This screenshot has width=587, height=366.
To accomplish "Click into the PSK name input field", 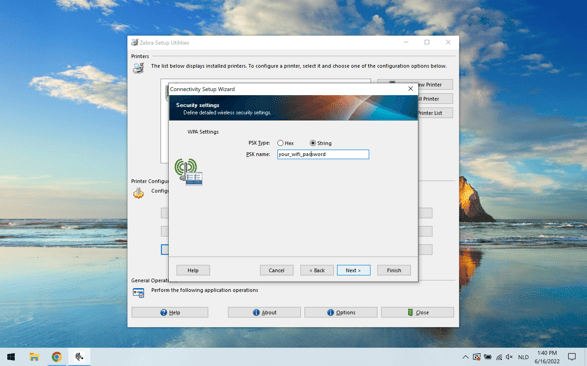I will coord(323,154).
